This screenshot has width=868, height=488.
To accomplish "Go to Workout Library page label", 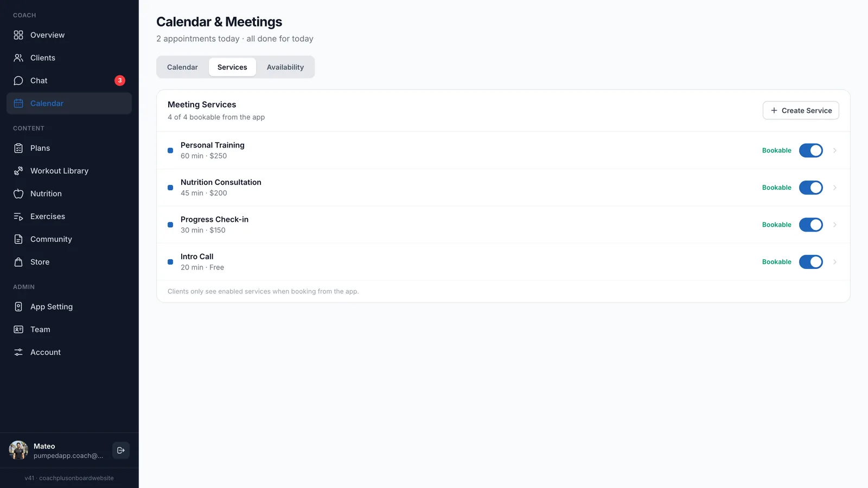I will 59,171.
